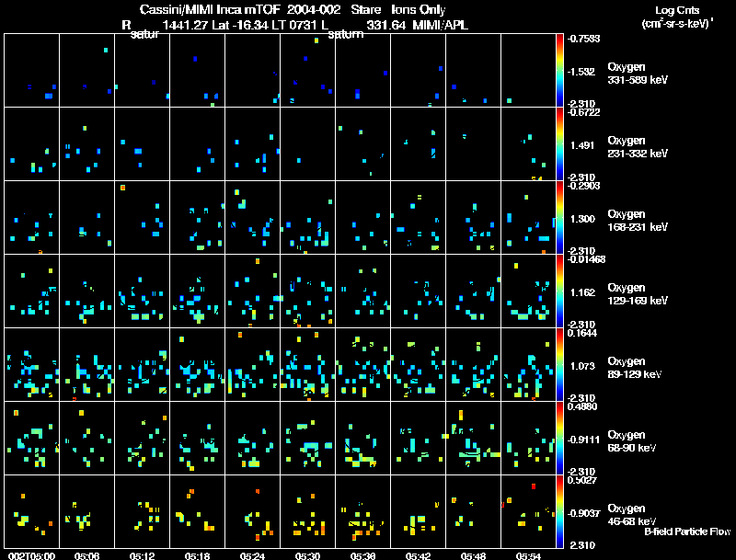736x560 pixels.
Task: Click the MIMI/APL text in the header
Action: click(x=441, y=25)
